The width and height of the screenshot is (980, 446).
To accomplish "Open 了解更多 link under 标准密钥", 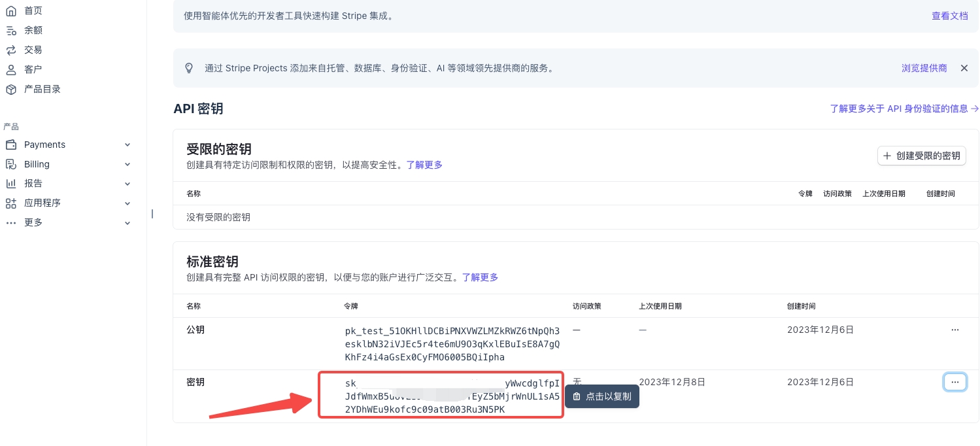I will click(480, 277).
